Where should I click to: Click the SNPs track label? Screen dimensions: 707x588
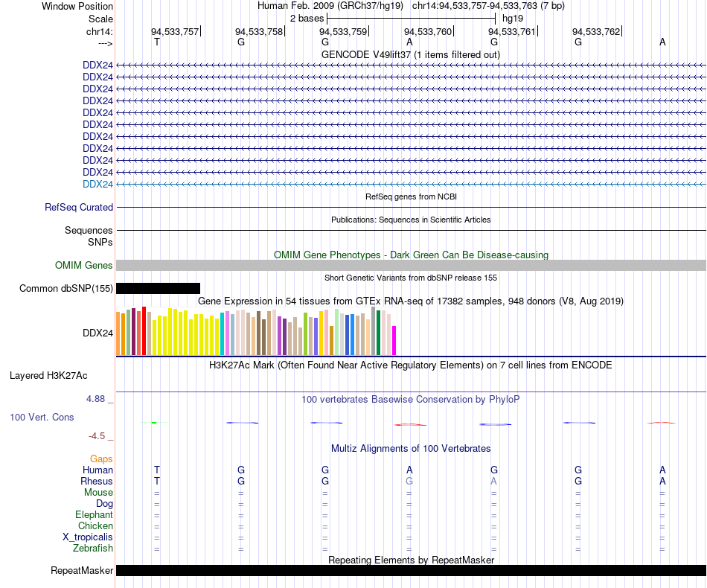coord(100,242)
